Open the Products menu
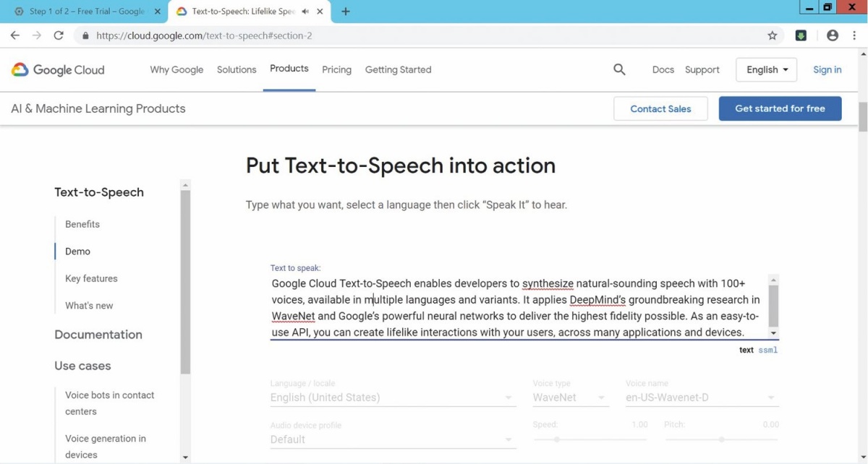Screen dimensions: 868x464 (x=289, y=69)
